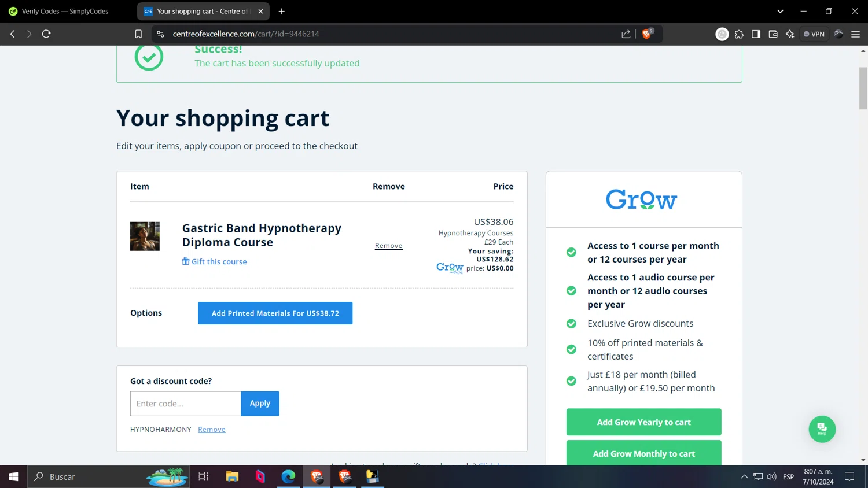The width and height of the screenshot is (868, 488).
Task: Toggle browser sidebar panel icon
Action: pyautogui.click(x=756, y=34)
